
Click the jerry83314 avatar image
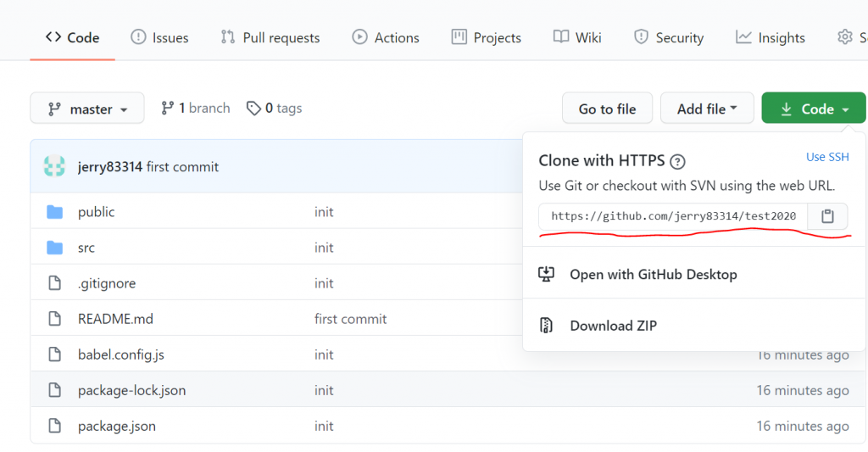point(55,167)
